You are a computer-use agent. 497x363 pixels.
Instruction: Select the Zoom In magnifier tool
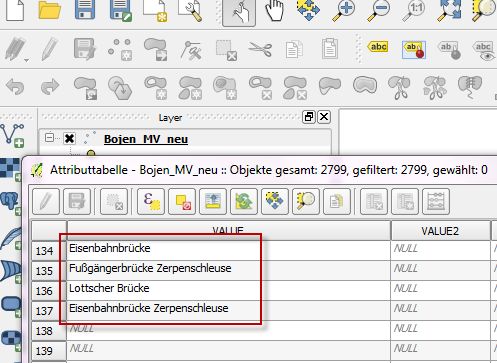(344, 11)
